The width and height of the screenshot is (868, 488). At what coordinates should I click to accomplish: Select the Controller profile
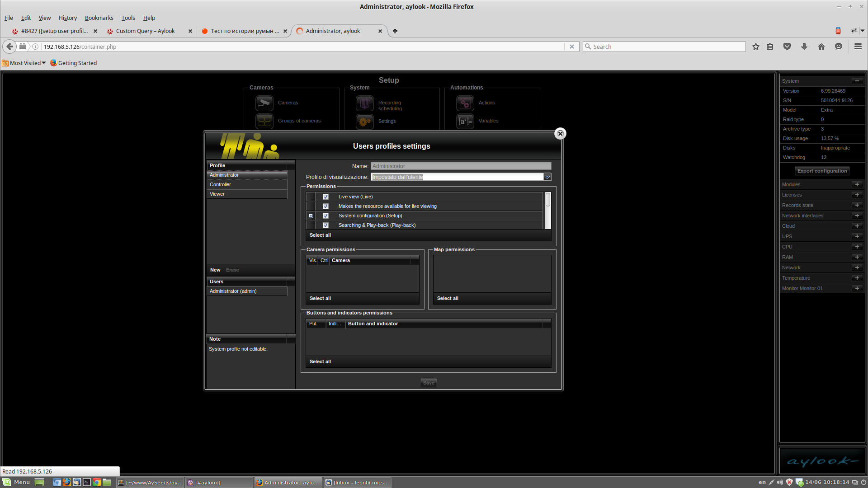[247, 184]
